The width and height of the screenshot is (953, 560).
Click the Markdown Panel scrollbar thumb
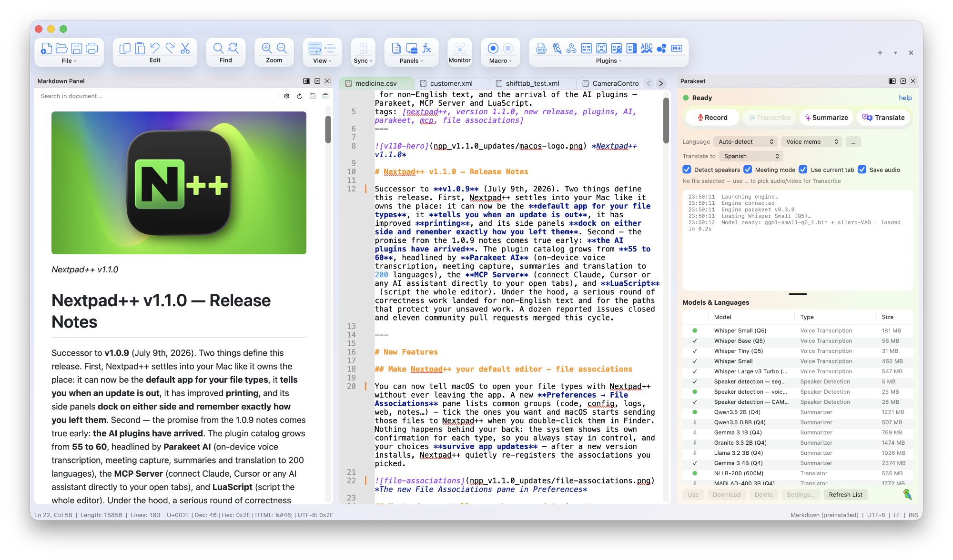click(x=328, y=129)
